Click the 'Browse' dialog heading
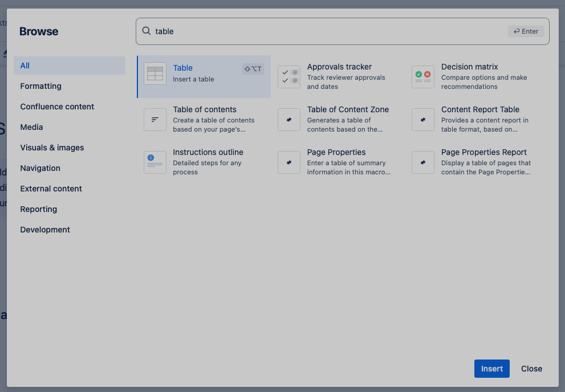This screenshot has width=565, height=392. pyautogui.click(x=39, y=31)
